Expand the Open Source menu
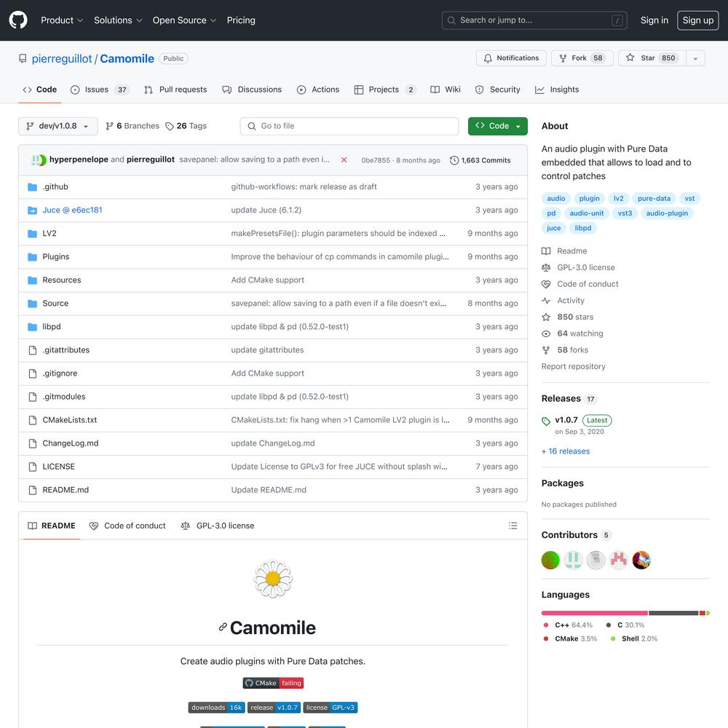Viewport: 728px width, 728px height. (184, 20)
